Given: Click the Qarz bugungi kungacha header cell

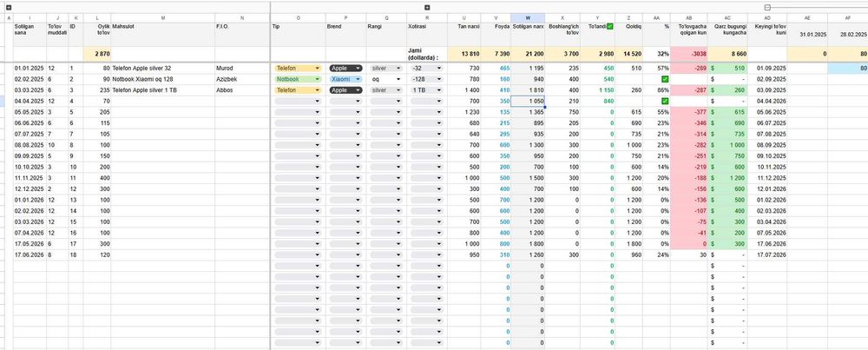Looking at the screenshot, I should click(x=727, y=35).
